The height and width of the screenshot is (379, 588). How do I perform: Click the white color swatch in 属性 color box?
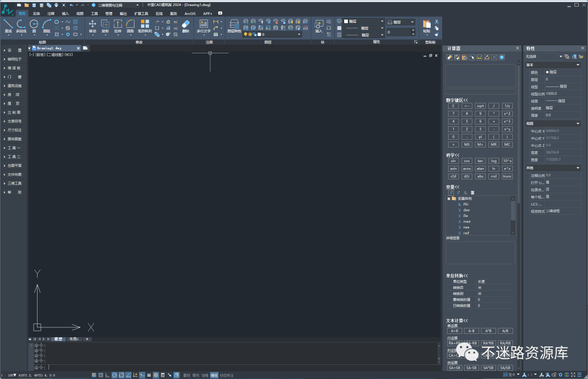point(346,21)
